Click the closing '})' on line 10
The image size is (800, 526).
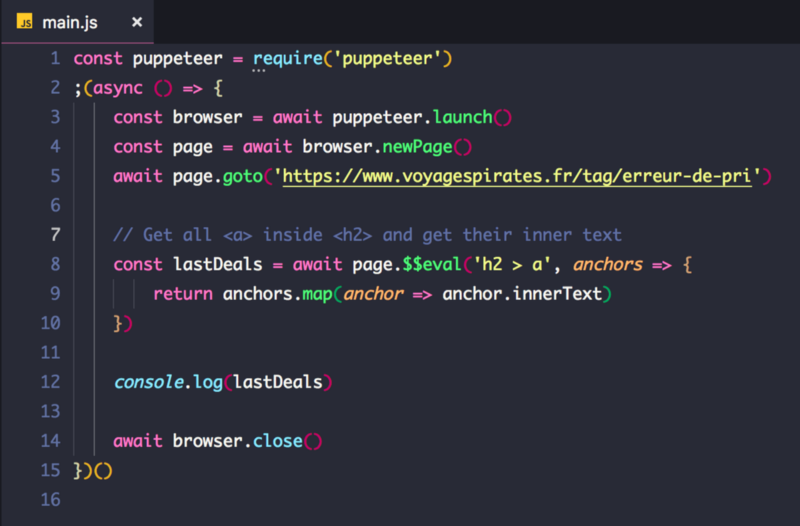coord(123,323)
